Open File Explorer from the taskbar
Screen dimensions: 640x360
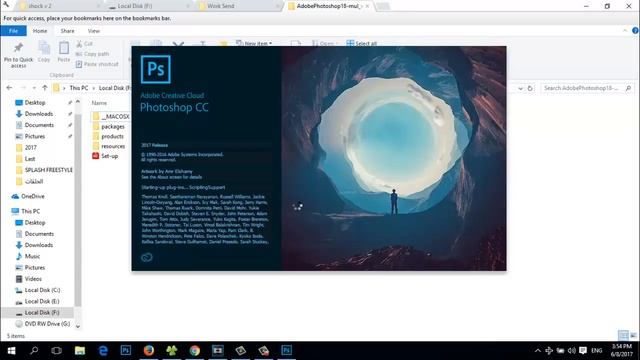pos(80,351)
